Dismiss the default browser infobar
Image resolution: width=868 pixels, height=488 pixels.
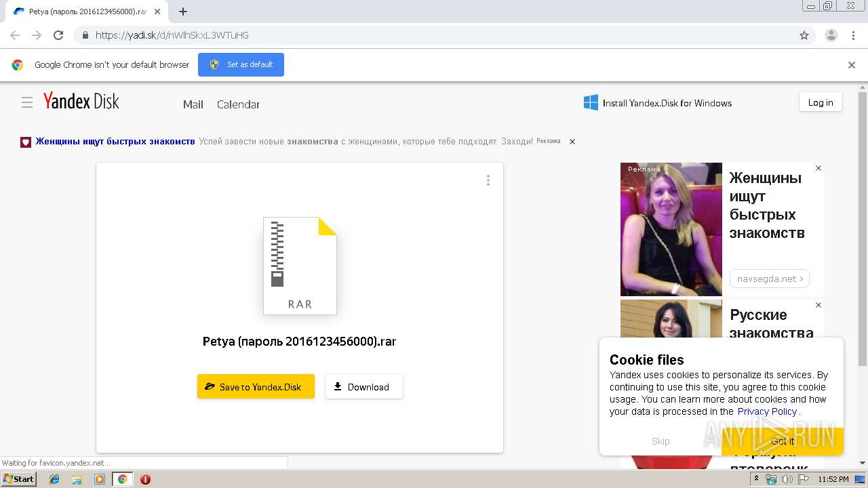852,65
